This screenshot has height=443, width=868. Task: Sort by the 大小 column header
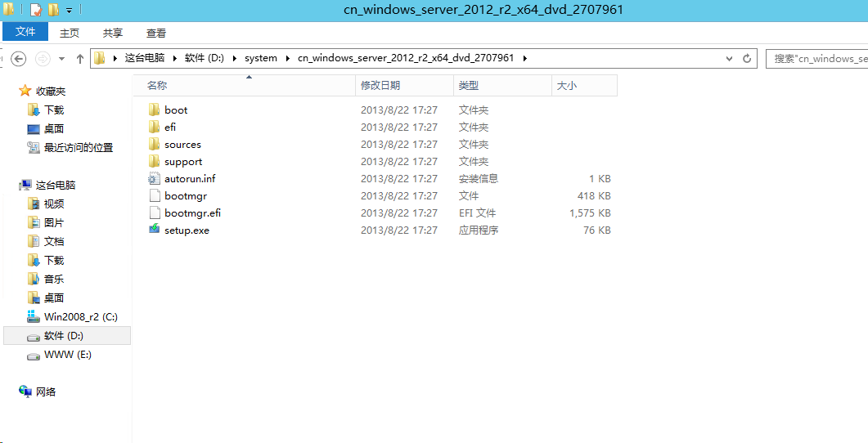point(585,86)
